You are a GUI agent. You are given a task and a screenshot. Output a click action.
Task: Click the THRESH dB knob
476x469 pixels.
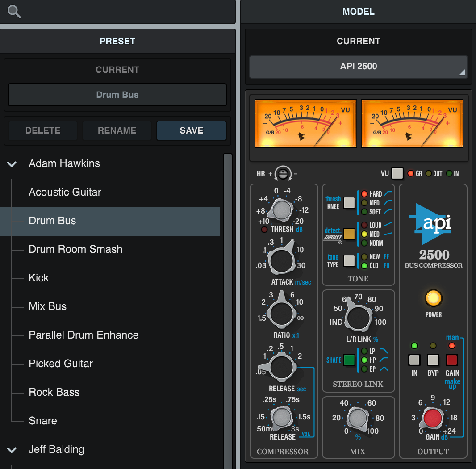pos(281,209)
